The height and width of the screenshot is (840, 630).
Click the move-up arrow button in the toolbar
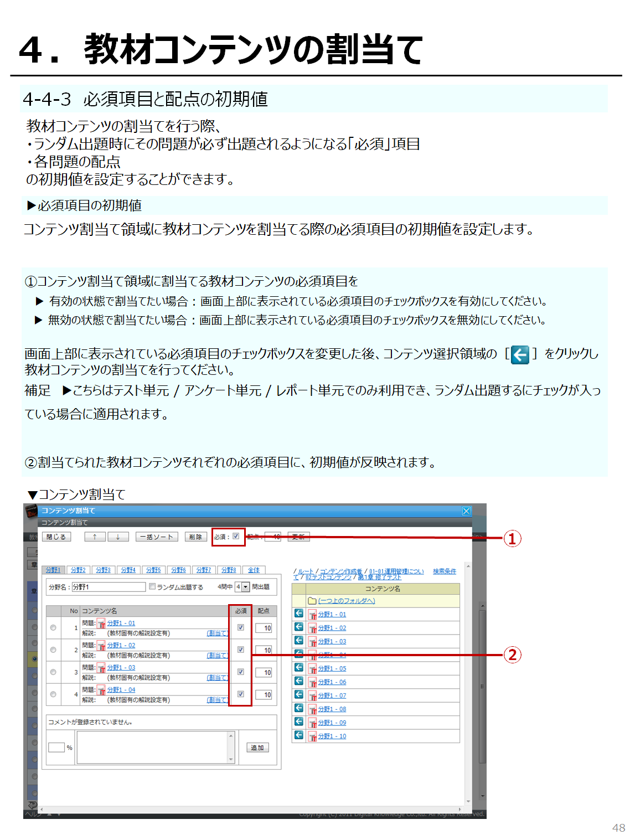(x=95, y=537)
